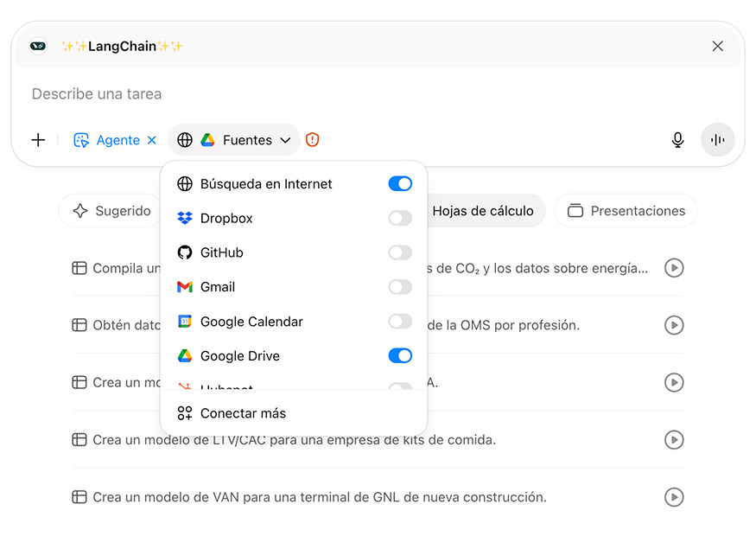This screenshot has height=536, width=756.
Task: Click the Google Drive icon in the sources list
Action: 185,356
